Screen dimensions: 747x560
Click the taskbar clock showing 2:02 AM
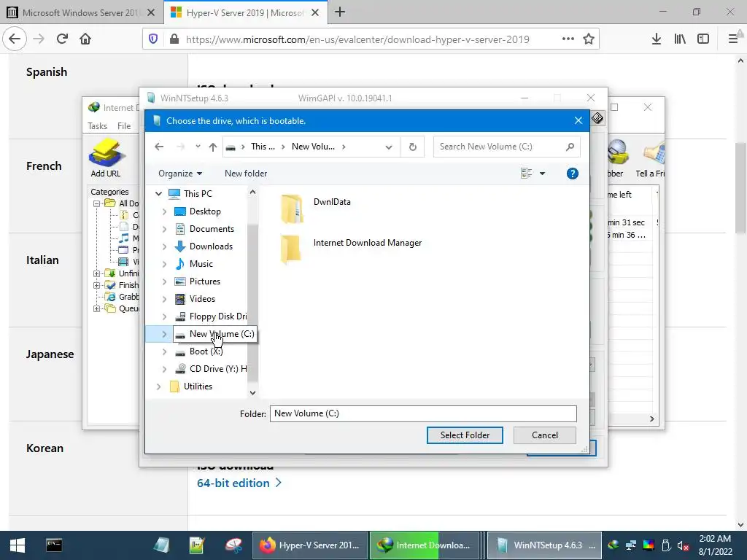pos(715,545)
